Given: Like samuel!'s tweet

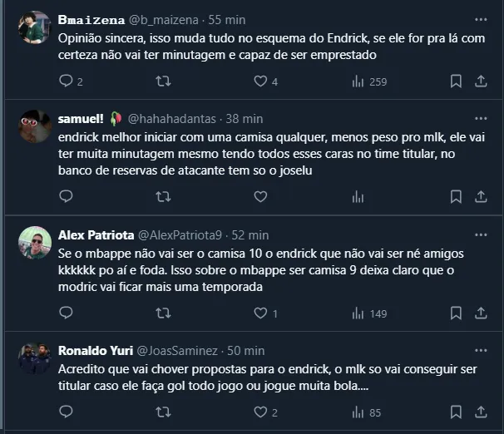Looking at the screenshot, I should point(259,197).
